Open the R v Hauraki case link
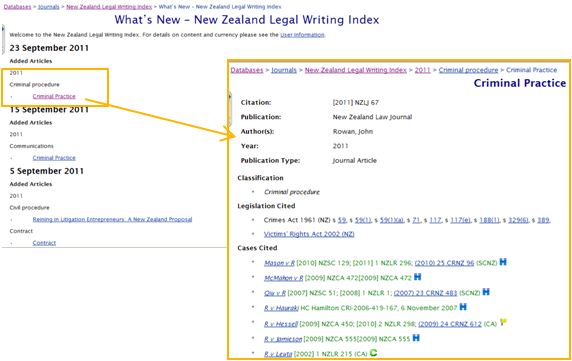This screenshot has width=572, height=361. (x=281, y=308)
